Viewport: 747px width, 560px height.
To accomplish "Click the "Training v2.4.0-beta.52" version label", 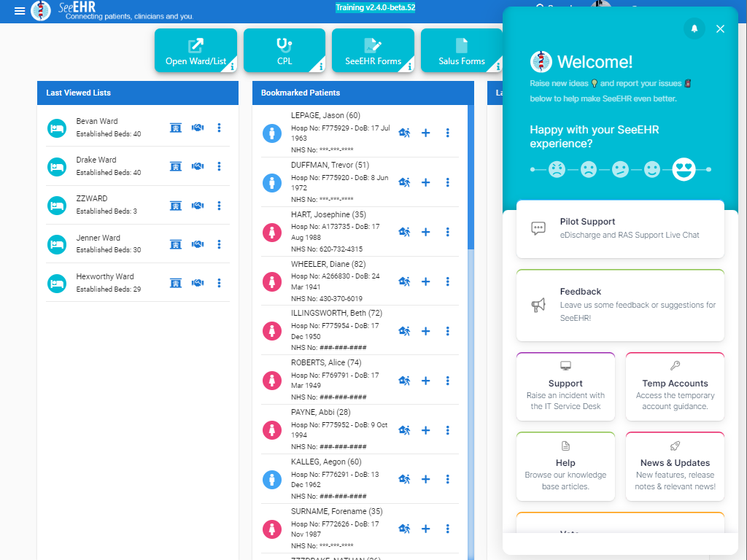I will (376, 7).
